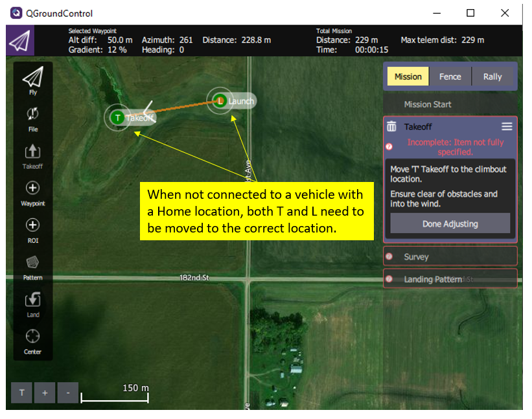Zoom out with the minus button
The width and height of the screenshot is (532, 419).
pos(67,392)
